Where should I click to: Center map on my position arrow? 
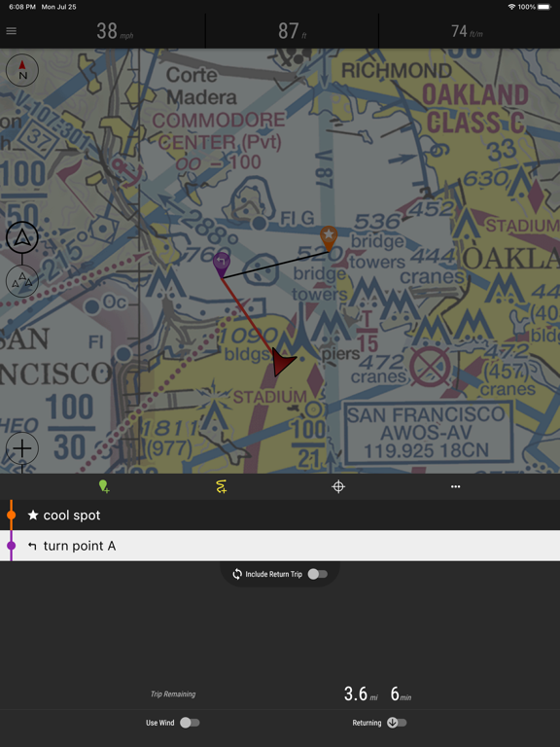click(22, 237)
